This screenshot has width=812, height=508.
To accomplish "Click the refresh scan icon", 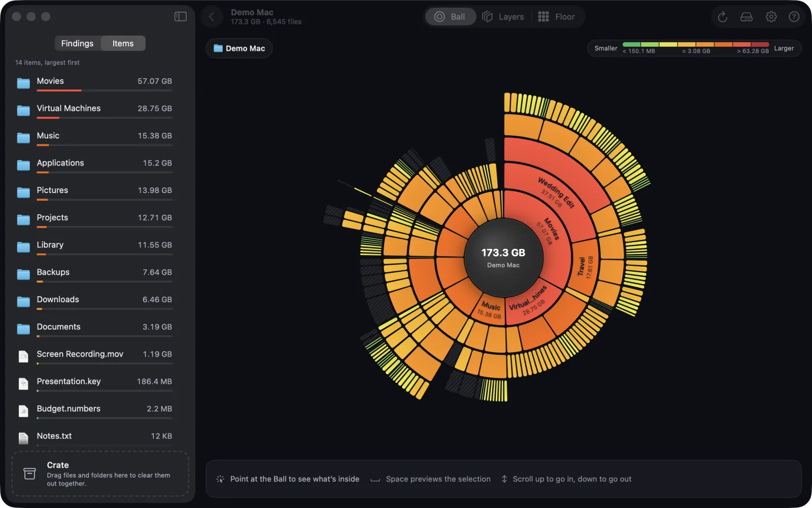I will [x=723, y=17].
